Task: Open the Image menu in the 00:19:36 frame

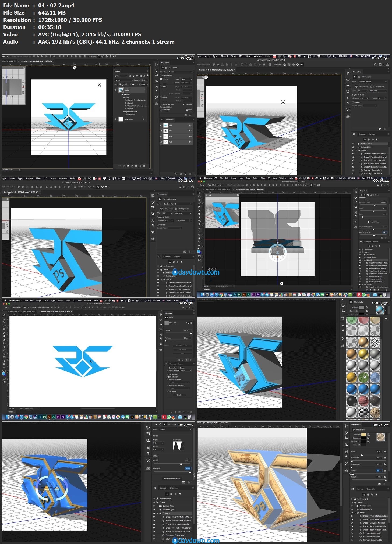Action: click(39, 301)
